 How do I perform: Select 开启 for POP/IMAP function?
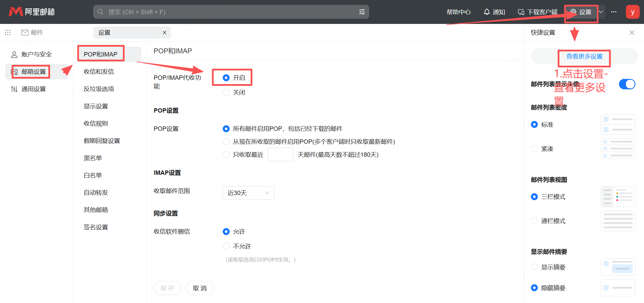coord(226,78)
